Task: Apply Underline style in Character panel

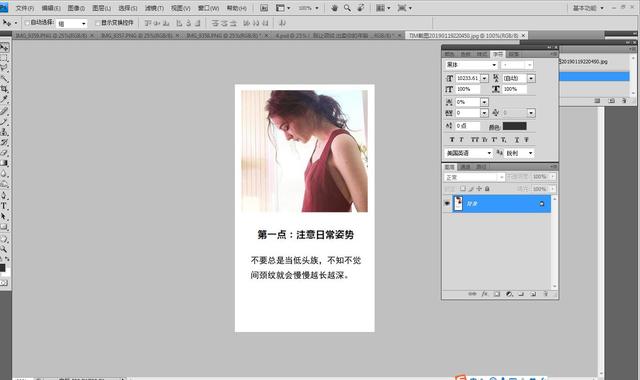Action: tap(517, 140)
